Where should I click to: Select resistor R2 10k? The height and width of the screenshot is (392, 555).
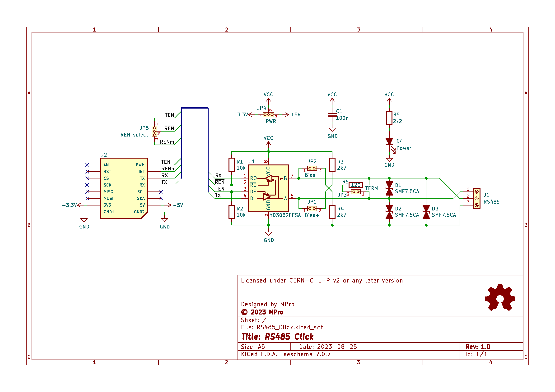pos(232,212)
